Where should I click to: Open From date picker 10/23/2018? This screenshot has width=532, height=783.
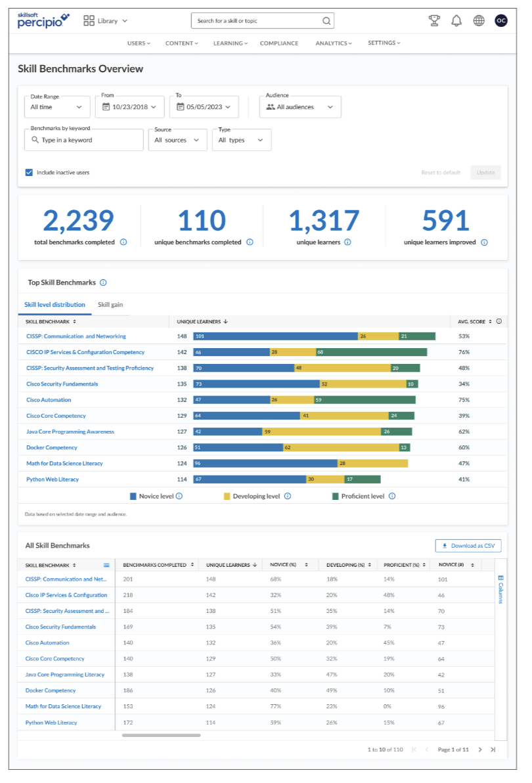[x=130, y=107]
